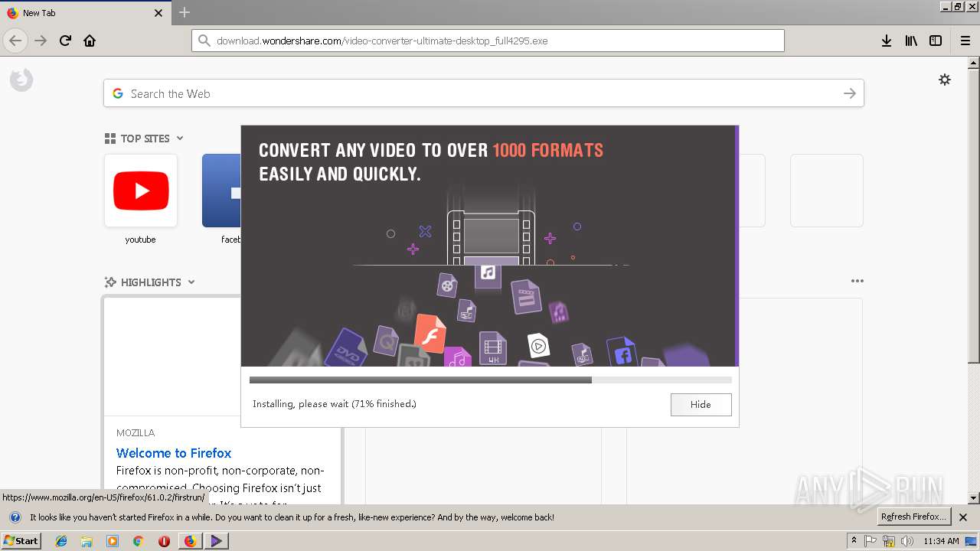
Task: Click the Refresh Firefox button
Action: 914,517
